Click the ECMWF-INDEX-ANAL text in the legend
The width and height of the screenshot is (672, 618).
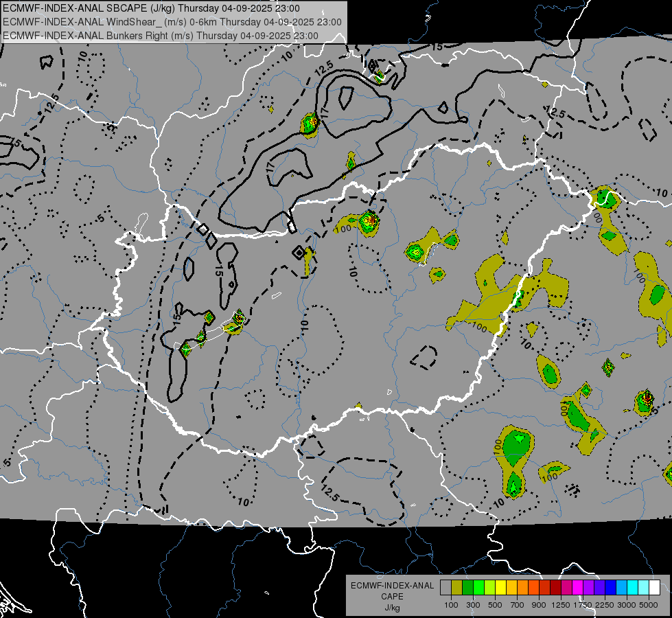[392, 586]
